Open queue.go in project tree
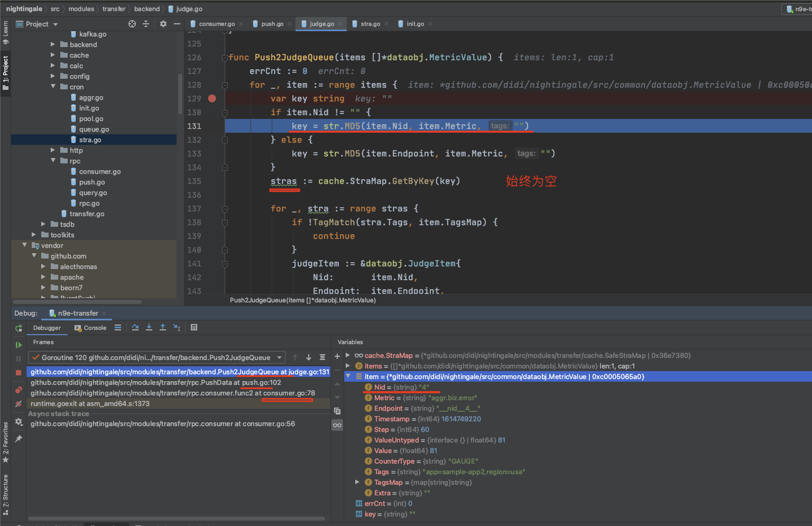 94,129
